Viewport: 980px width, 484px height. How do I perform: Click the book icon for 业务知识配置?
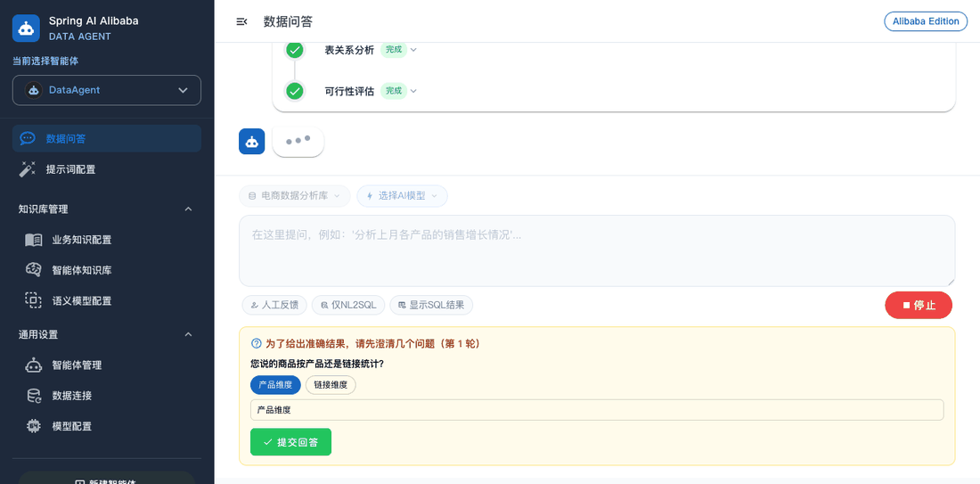(34, 240)
